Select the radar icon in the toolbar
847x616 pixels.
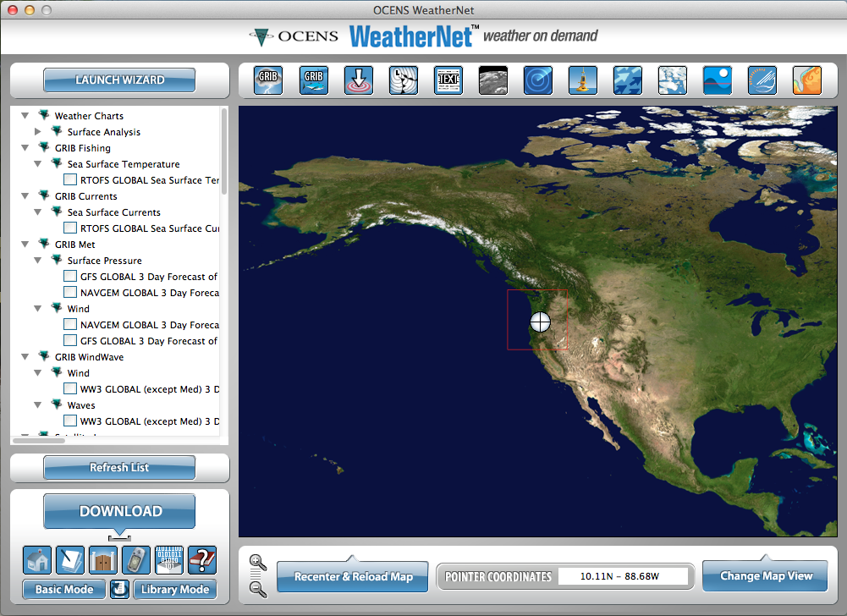point(537,80)
